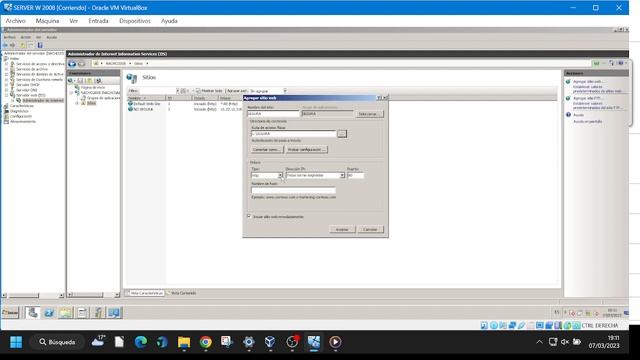The height and width of the screenshot is (360, 640).
Task: Select Sitios node in Conexiones tree
Action: point(91,103)
